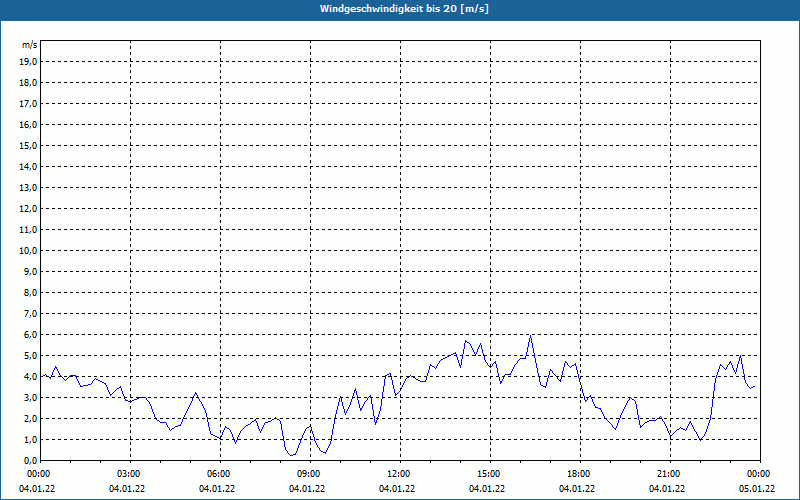Click the date label beneath 12:00
The image size is (800, 500).
click(x=397, y=489)
